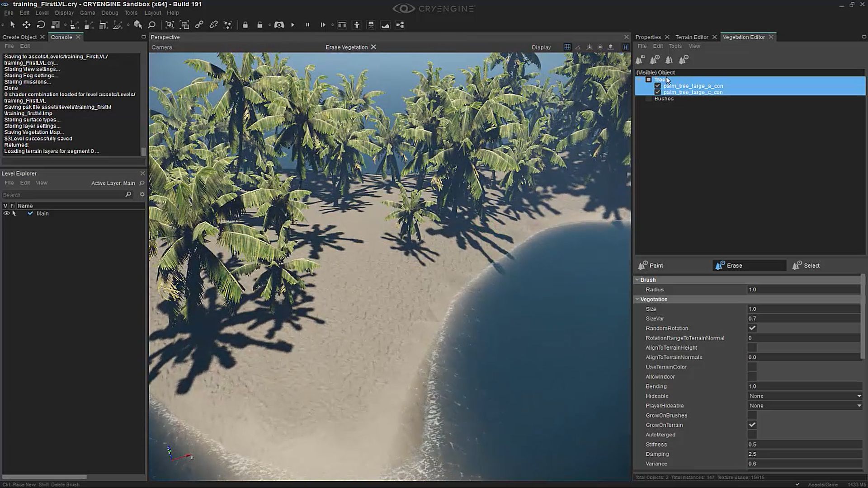This screenshot has height=488, width=868.
Task: Enable the AlignToTerrainHeight checkbox
Action: (752, 347)
